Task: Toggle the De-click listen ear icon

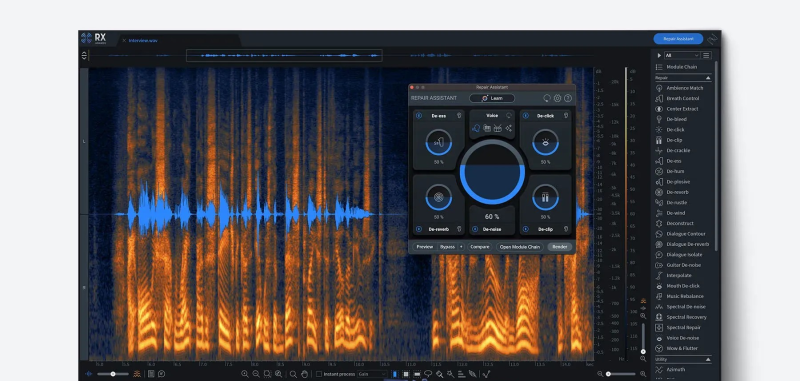Action: point(566,116)
